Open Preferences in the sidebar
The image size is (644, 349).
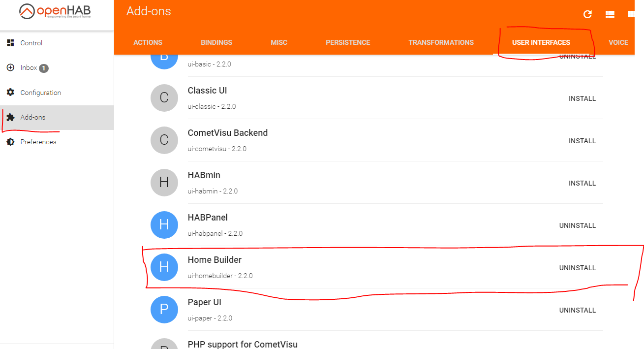click(57, 142)
